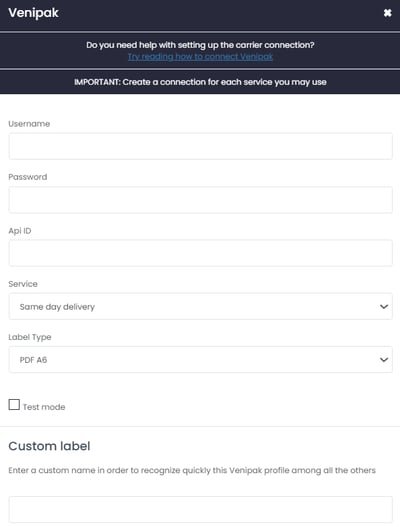400x527 pixels.
Task: Expand the Service chevron arrow
Action: [384, 307]
